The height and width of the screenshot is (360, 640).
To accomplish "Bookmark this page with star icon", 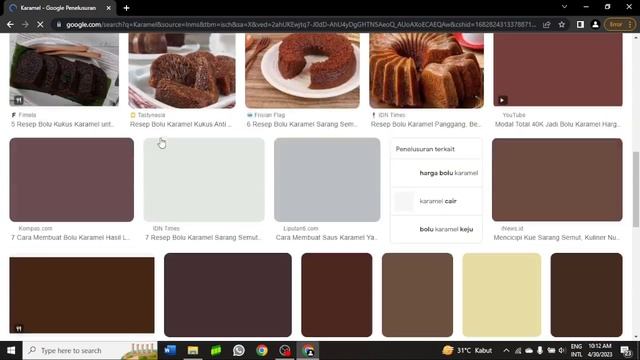I will click(562, 24).
